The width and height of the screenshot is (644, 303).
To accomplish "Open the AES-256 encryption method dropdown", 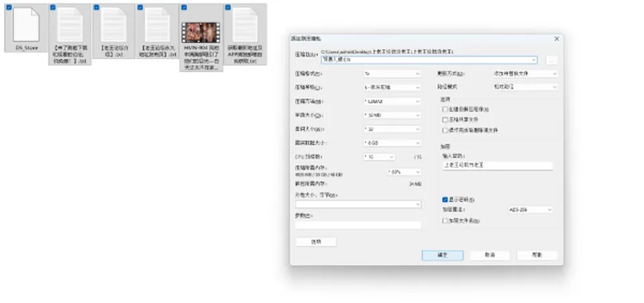I will tap(530, 210).
